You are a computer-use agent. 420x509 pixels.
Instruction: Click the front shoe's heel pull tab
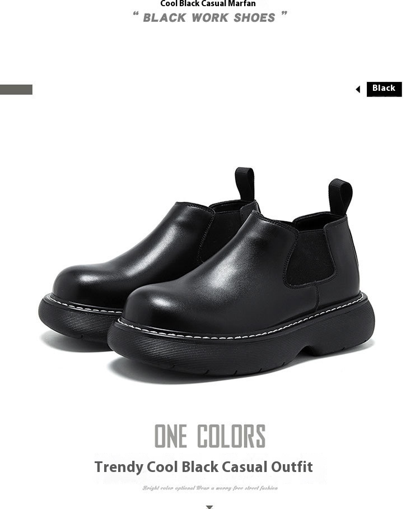click(340, 197)
